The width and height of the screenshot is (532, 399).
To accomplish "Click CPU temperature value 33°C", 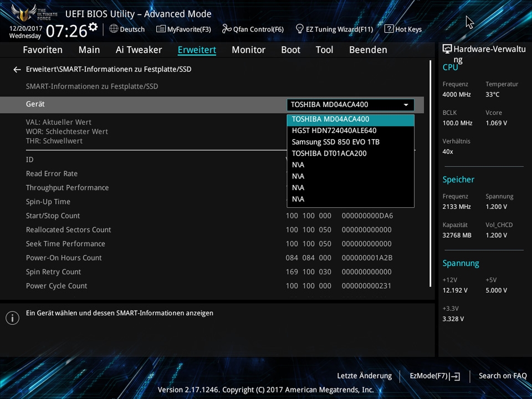I will (x=492, y=95).
